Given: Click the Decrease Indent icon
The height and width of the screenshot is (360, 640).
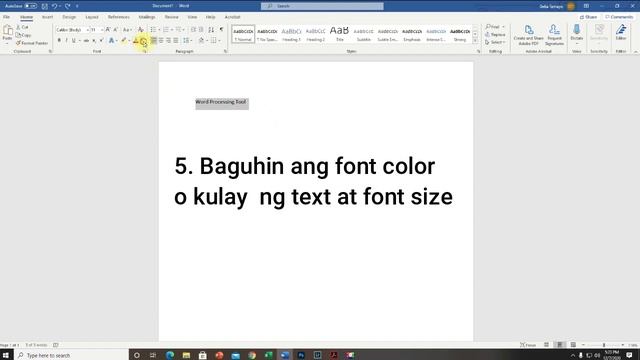Looking at the screenshot, I should pos(193,30).
